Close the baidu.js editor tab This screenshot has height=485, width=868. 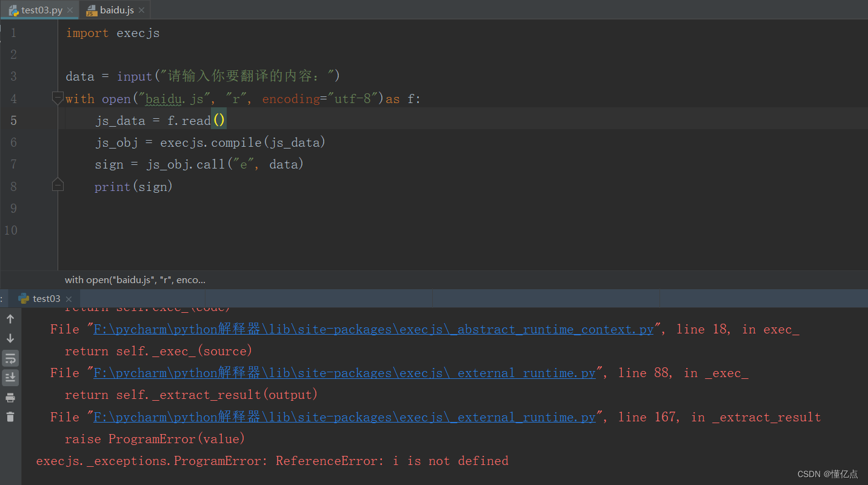coord(142,11)
